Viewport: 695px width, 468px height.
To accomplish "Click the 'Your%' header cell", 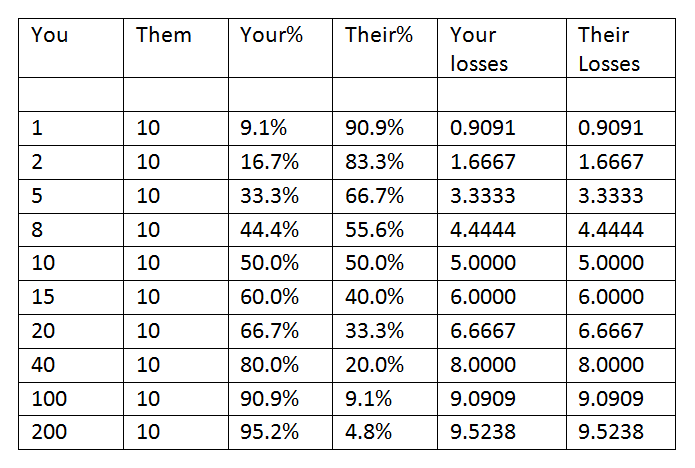I will 281,48.
